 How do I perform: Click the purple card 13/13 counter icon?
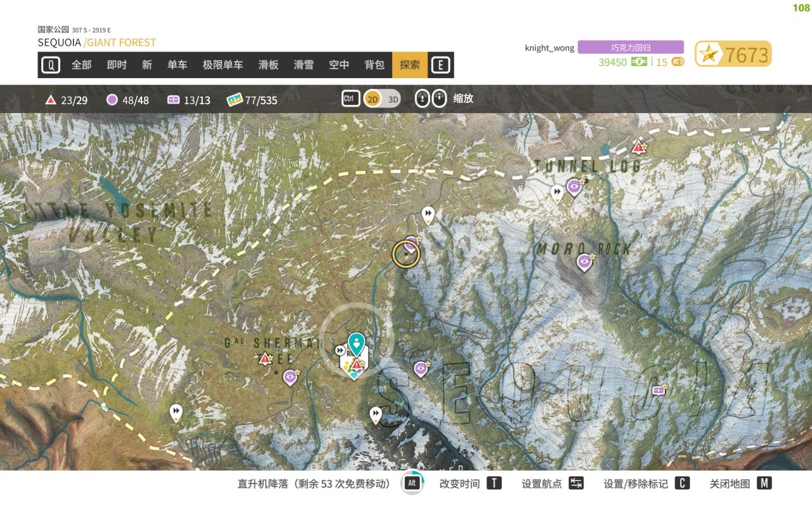[x=173, y=100]
